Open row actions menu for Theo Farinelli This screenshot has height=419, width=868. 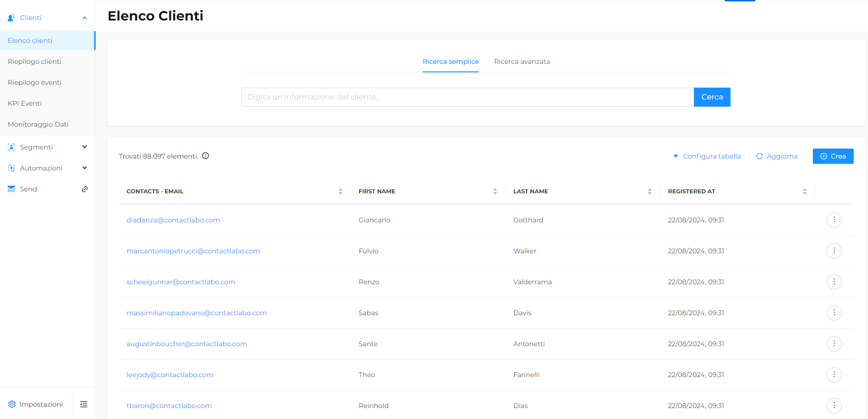pos(834,375)
